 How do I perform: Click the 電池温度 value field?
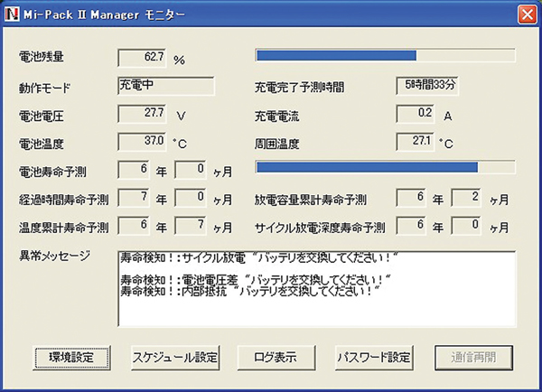pyautogui.click(x=143, y=142)
